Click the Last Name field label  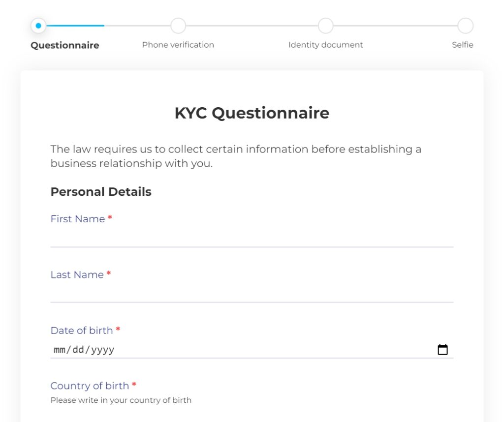pos(77,274)
